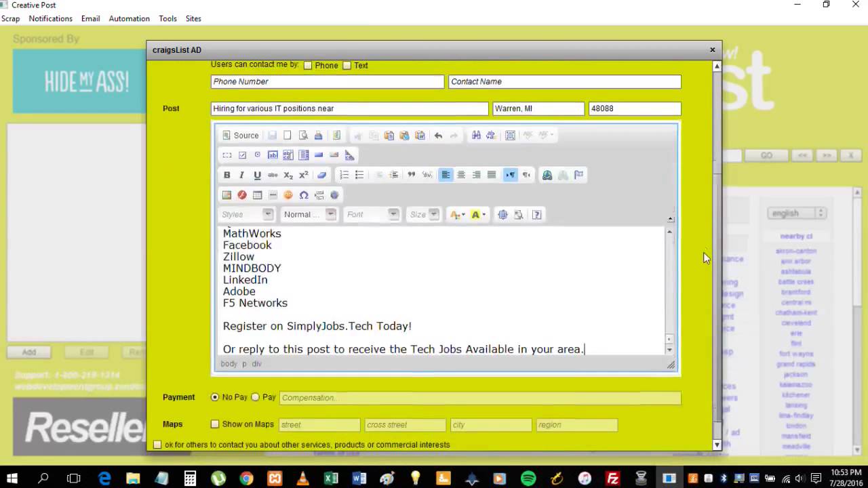Open the Normal format dropdown
Image resolution: width=868 pixels, height=488 pixels.
pos(309,215)
